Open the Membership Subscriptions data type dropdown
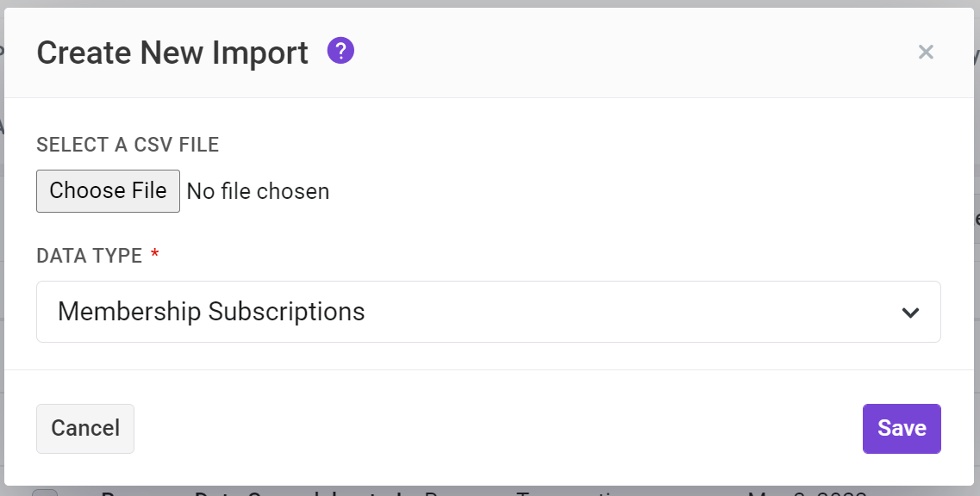This screenshot has height=496, width=980. [x=489, y=312]
